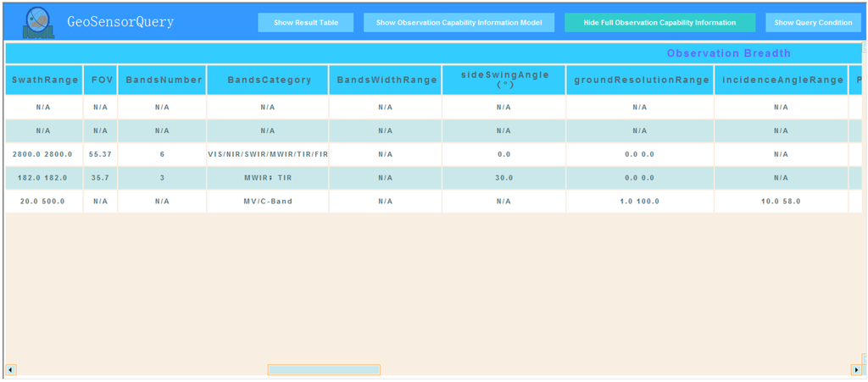Click the left scroll arrow of horizontal scrollbar

point(10,370)
